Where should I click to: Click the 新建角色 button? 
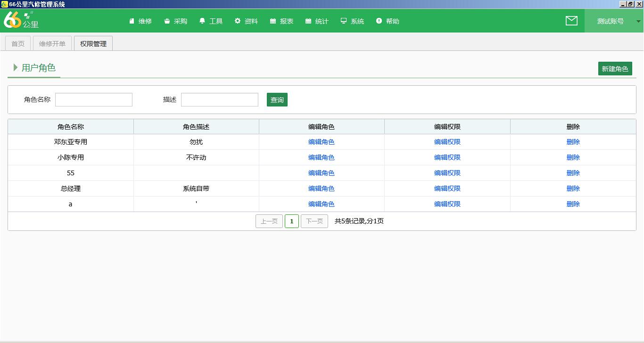[x=615, y=69]
